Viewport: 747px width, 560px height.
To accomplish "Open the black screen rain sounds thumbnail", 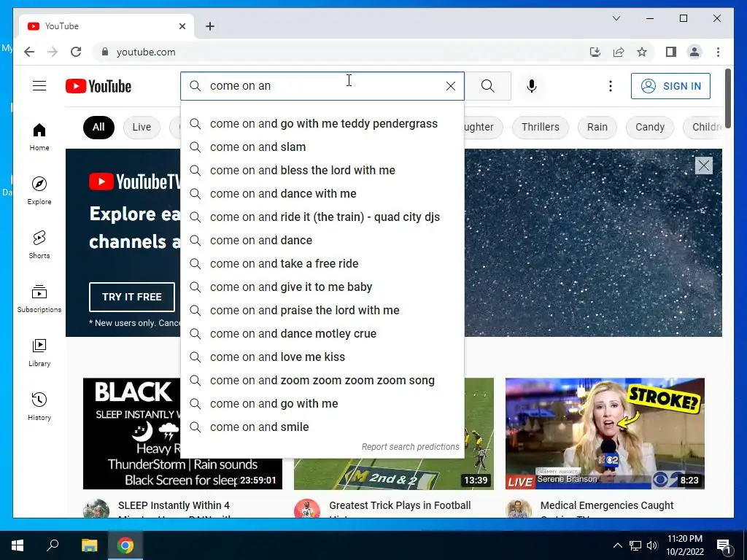I will pos(131,433).
